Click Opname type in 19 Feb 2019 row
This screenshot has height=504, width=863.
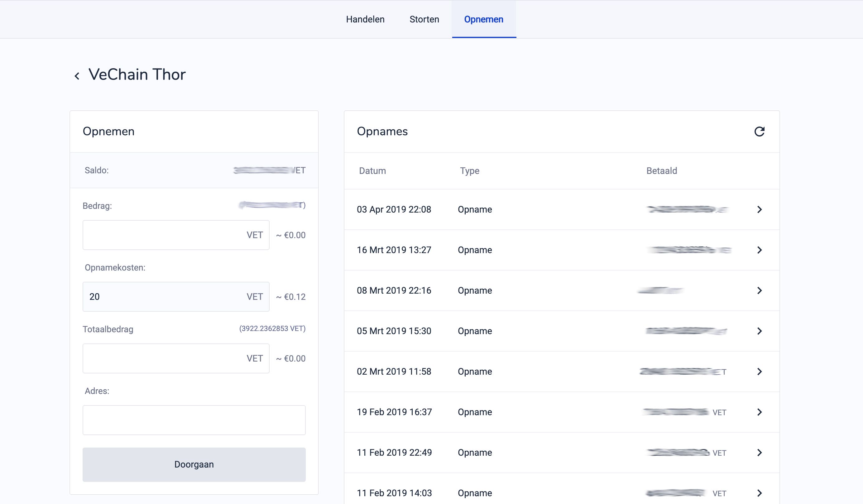(475, 412)
